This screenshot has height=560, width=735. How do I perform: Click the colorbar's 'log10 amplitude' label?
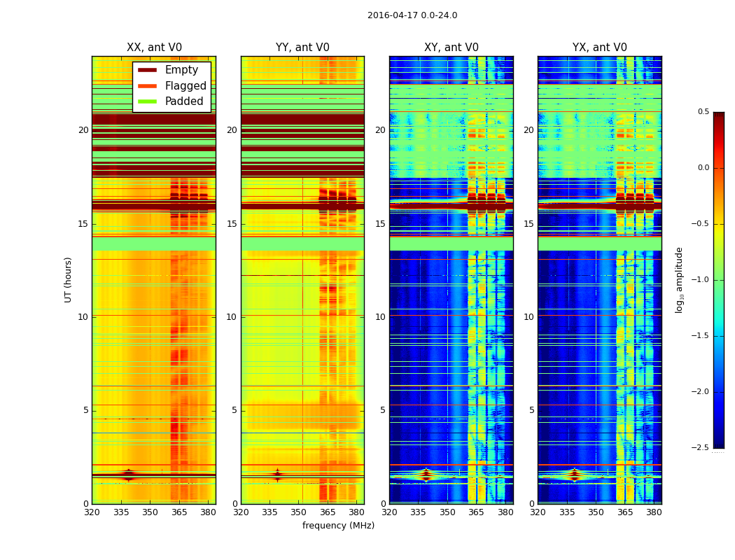tap(679, 280)
